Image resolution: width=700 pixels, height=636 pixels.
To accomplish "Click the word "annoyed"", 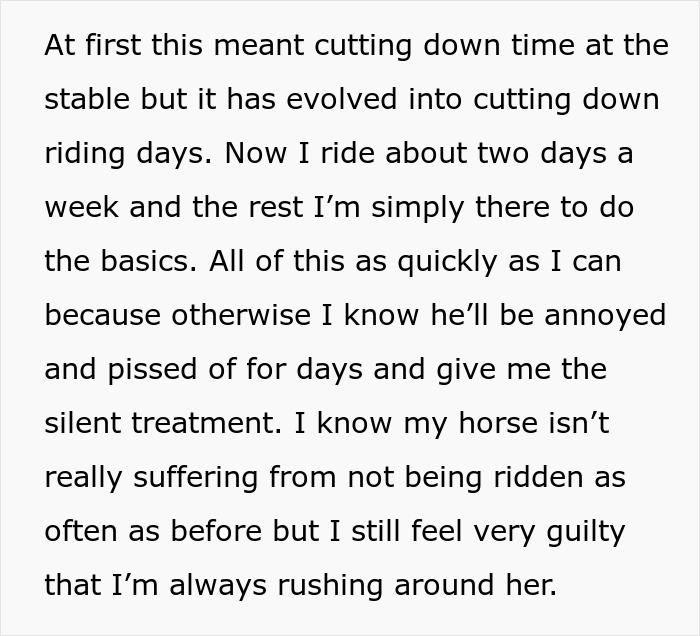I will click(x=605, y=316).
